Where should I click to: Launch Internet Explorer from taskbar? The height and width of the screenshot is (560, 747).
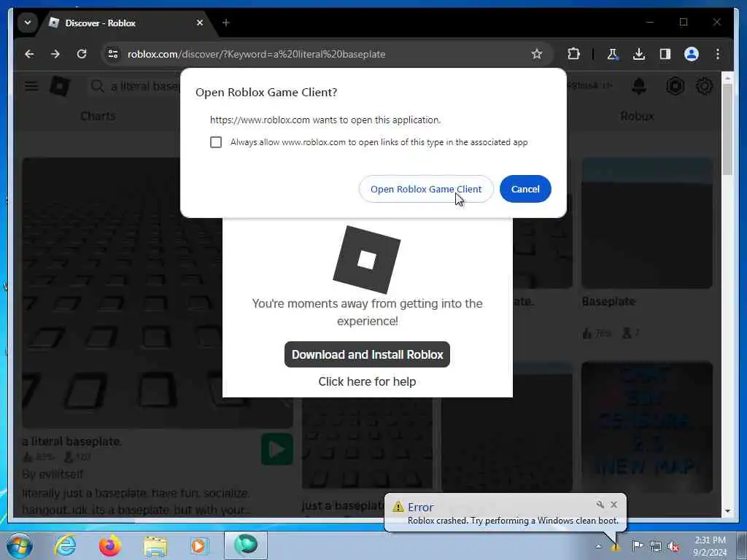(x=64, y=545)
